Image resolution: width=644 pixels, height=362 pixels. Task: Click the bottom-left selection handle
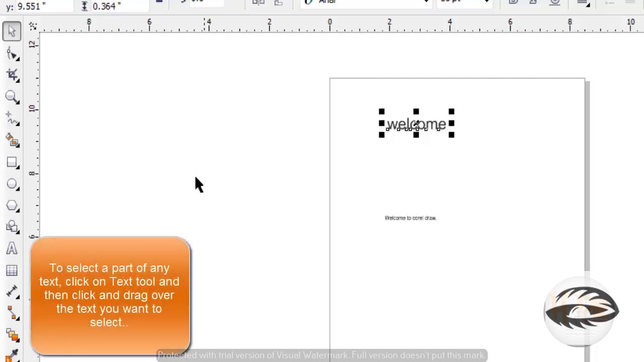pyautogui.click(x=381, y=135)
